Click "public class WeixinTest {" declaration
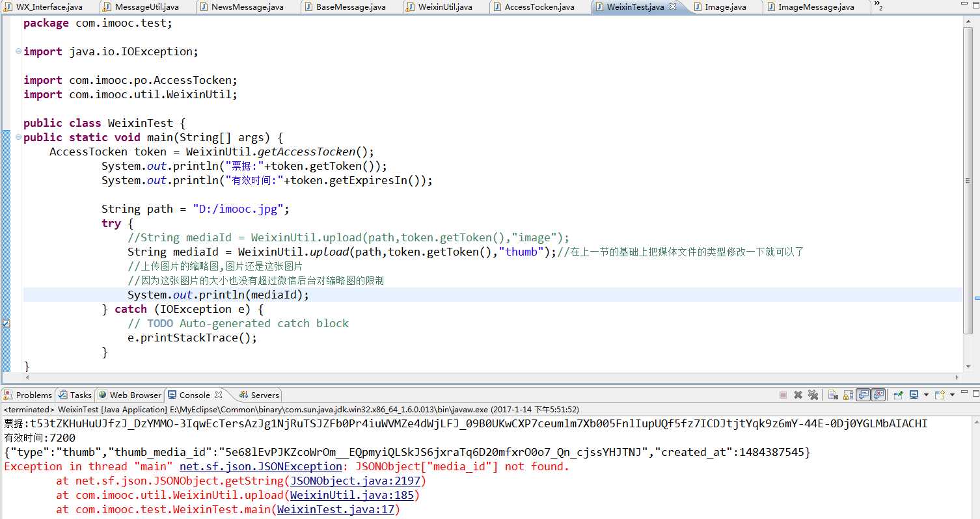Image resolution: width=980 pixels, height=519 pixels. click(x=105, y=123)
